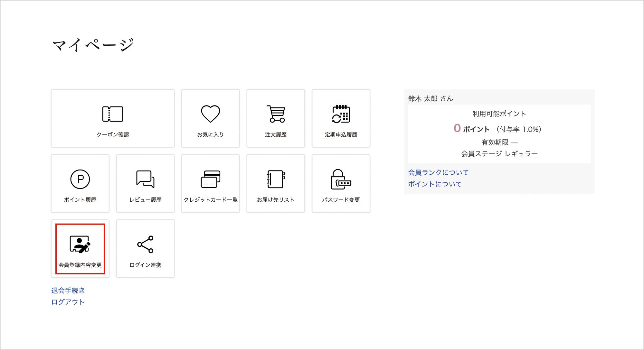Click the 会員登録内容変更 tile label
Screen dimensions: 644x350
point(80,265)
